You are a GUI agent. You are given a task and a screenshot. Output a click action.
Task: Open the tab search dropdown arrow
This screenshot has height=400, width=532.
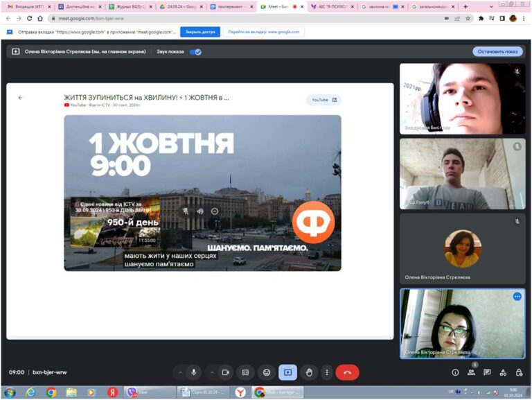pyautogui.click(x=491, y=7)
